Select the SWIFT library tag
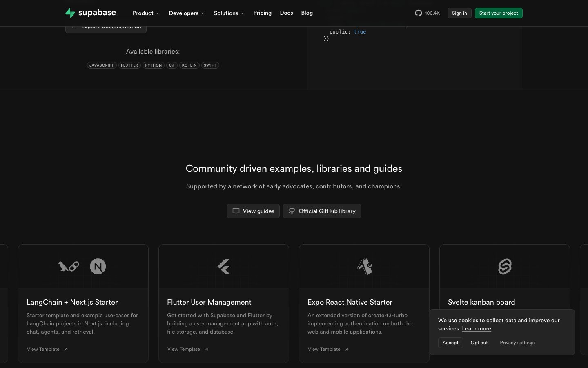The width and height of the screenshot is (588, 368). coord(210,65)
